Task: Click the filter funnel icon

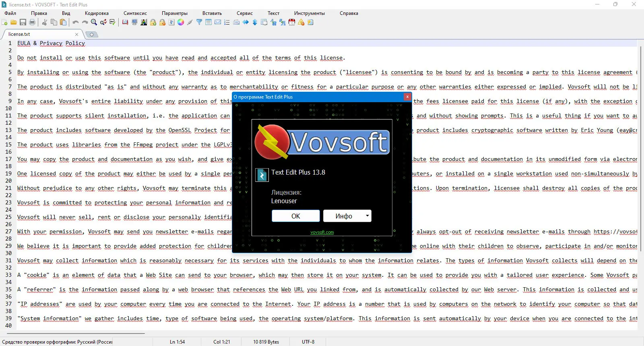Action: 199,23
